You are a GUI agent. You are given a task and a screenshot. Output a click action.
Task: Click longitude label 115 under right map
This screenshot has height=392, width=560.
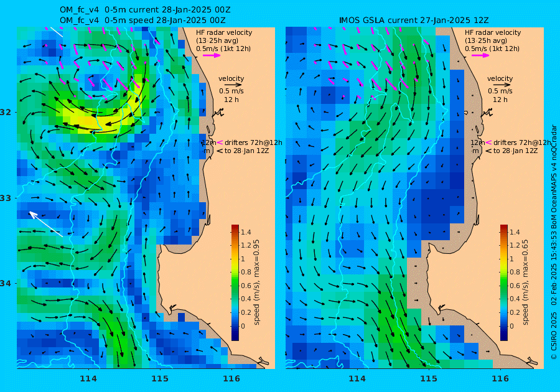pos(429,379)
